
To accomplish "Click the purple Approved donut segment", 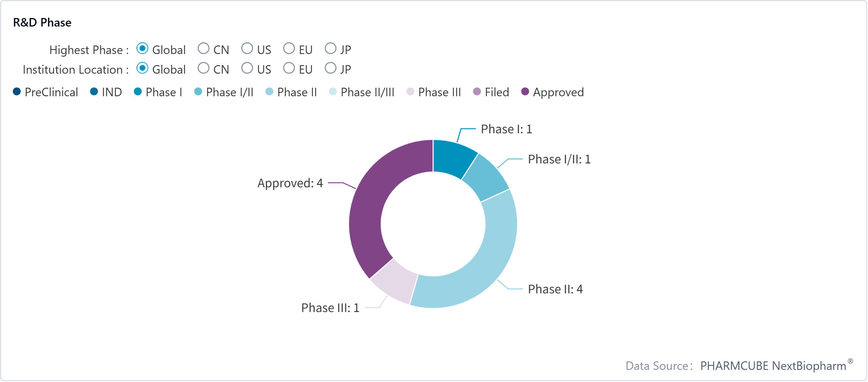I will coord(371,209).
